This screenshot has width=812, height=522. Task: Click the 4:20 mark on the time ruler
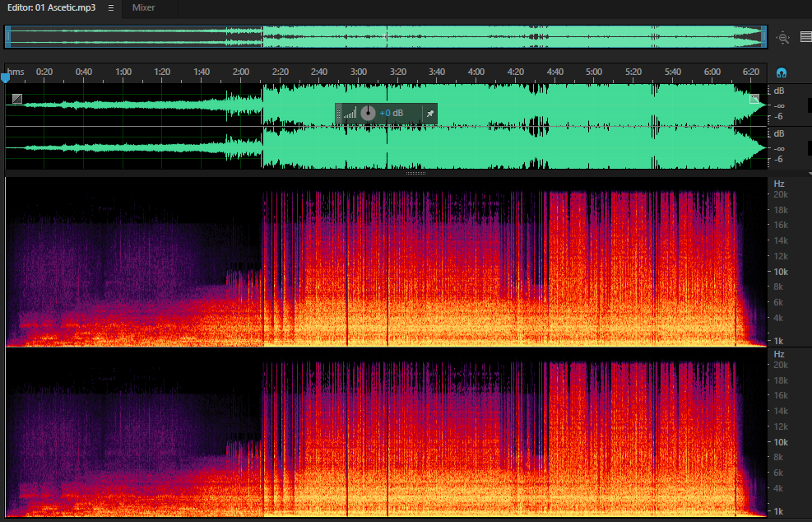(515, 72)
